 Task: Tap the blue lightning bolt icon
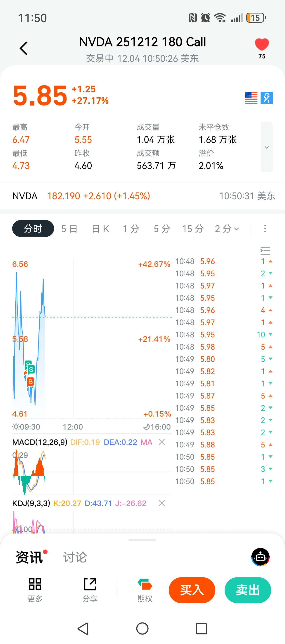point(266,98)
